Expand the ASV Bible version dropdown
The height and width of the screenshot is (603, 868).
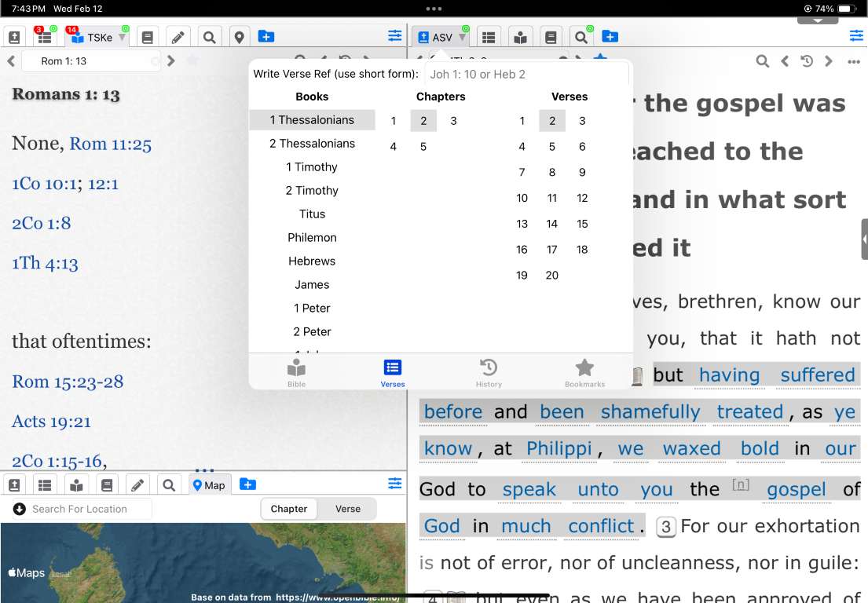[463, 38]
